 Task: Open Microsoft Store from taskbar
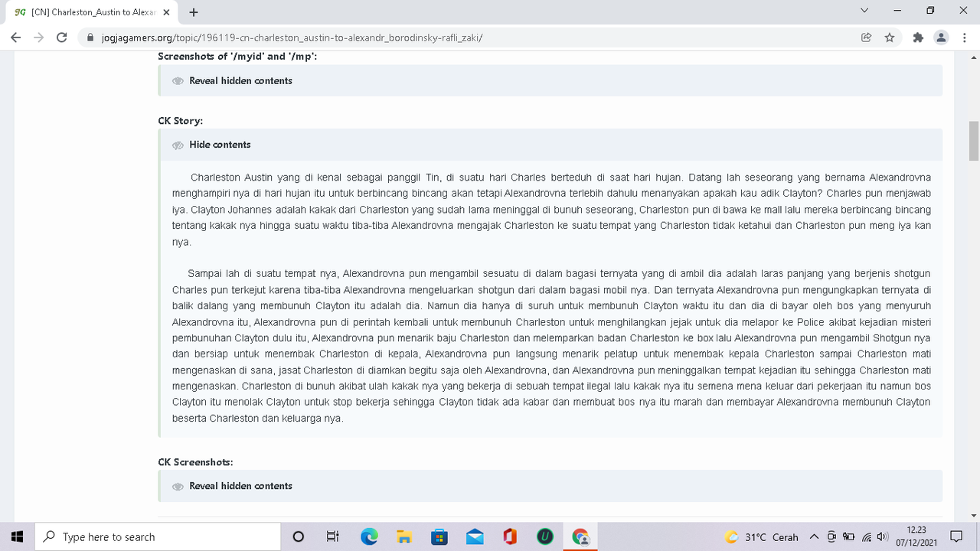[439, 536]
